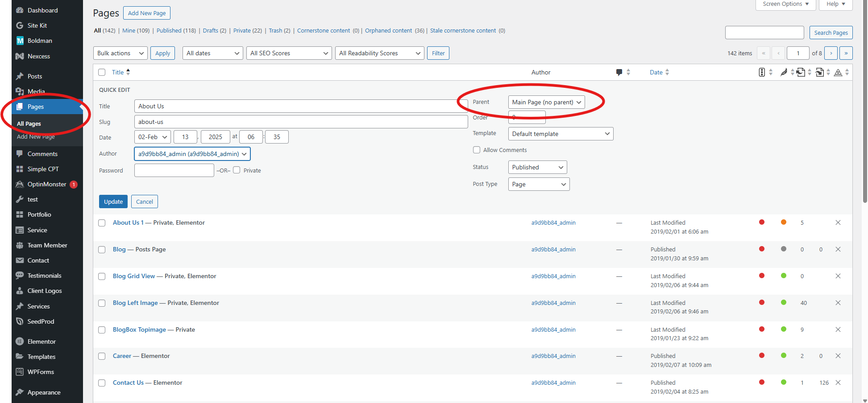Open the Parent page dropdown
Viewport: 868px width, 403px height.
546,102
